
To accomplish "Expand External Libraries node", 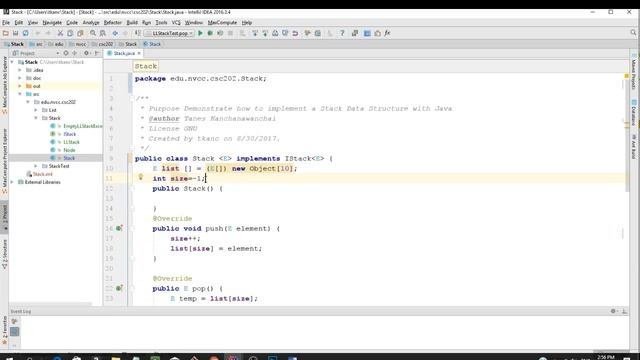I will 12,182.
